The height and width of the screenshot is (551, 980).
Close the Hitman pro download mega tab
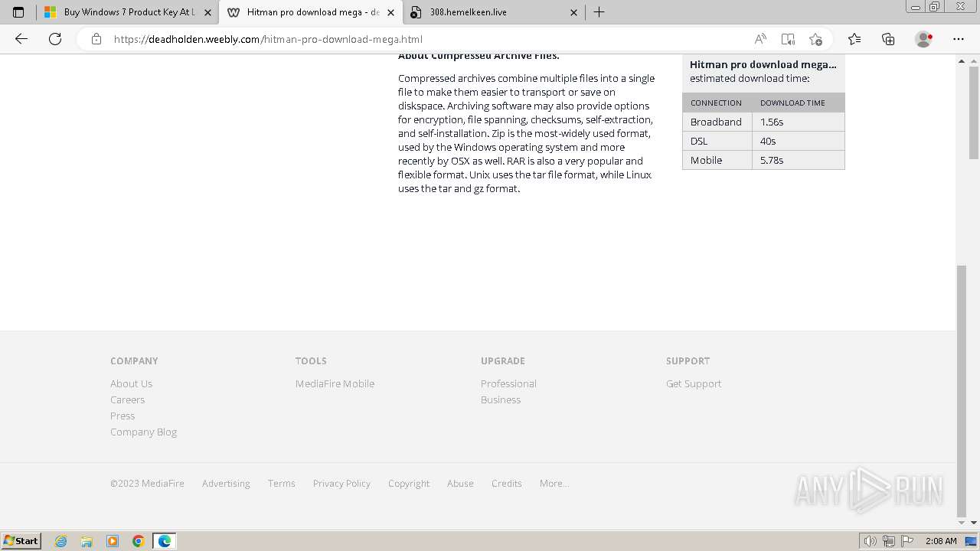point(391,12)
